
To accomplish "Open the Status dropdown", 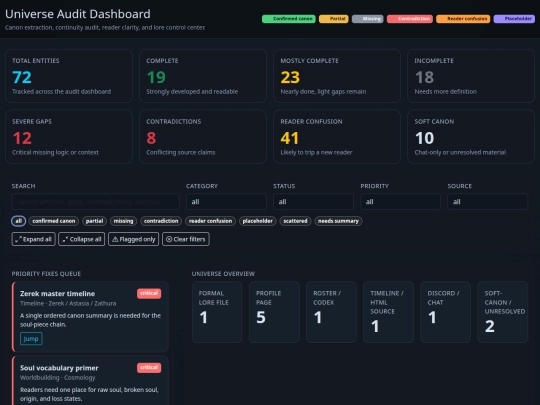I will tap(313, 201).
